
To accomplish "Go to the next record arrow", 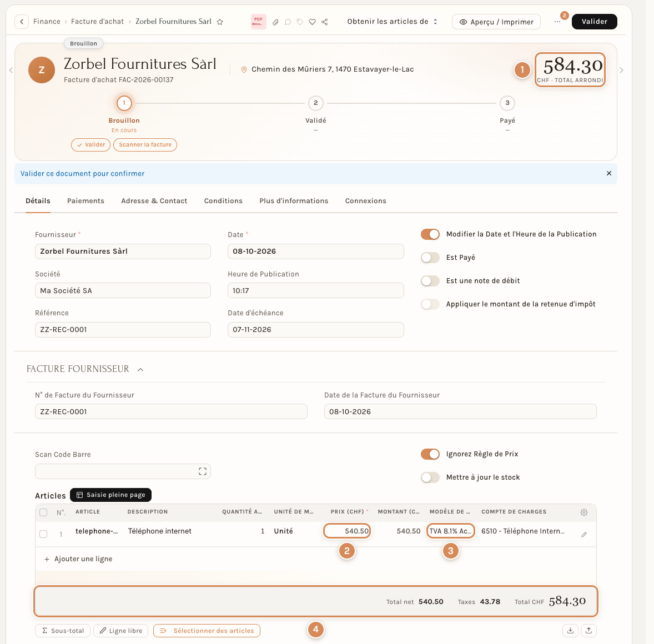I will [621, 70].
